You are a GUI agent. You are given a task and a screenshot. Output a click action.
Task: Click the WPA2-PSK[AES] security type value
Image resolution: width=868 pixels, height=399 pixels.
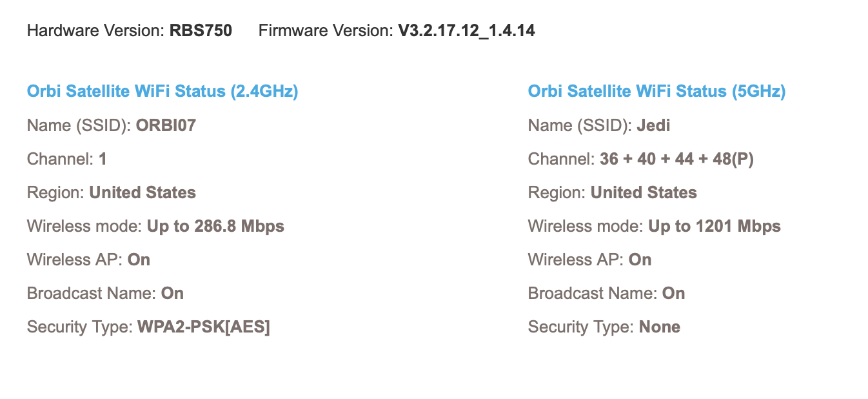tap(204, 327)
